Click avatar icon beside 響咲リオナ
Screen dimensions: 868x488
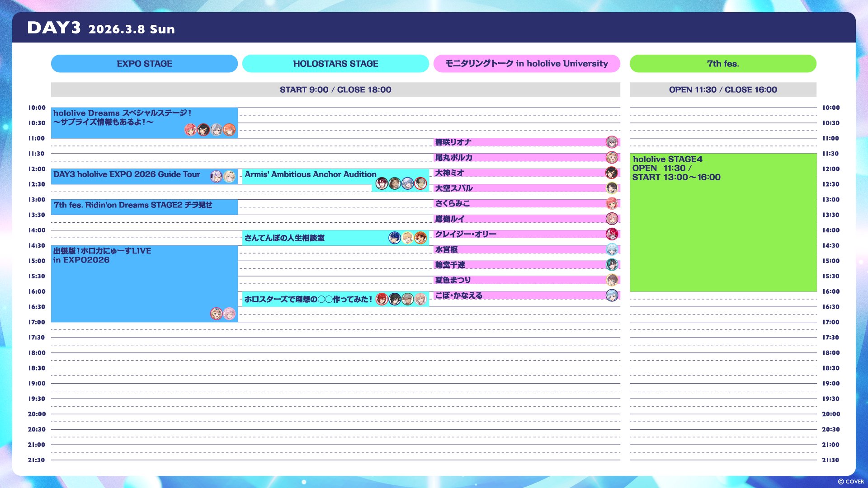click(x=612, y=142)
